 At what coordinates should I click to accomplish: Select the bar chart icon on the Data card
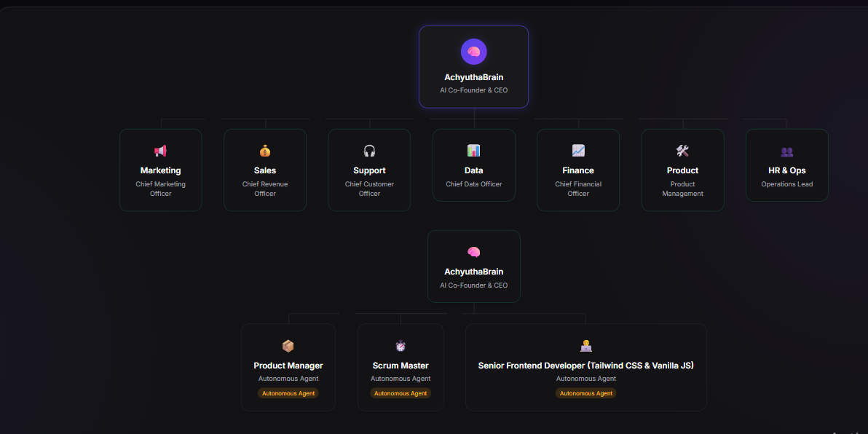click(473, 150)
